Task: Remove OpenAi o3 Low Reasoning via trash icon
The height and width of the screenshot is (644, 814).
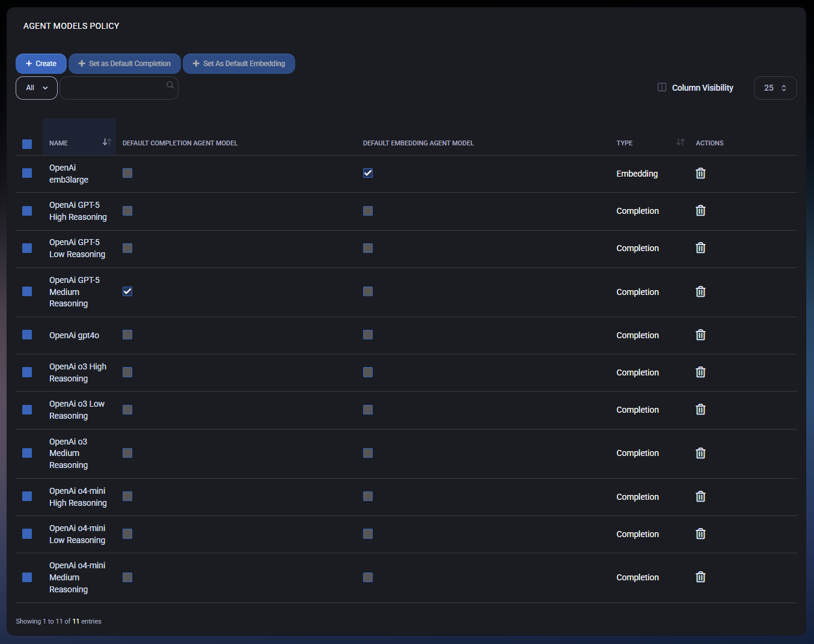Action: [700, 410]
